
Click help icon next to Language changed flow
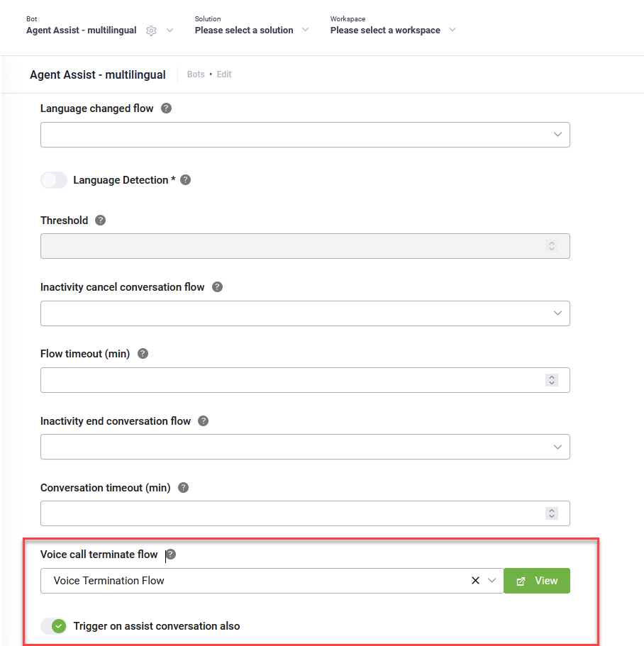pyautogui.click(x=166, y=108)
